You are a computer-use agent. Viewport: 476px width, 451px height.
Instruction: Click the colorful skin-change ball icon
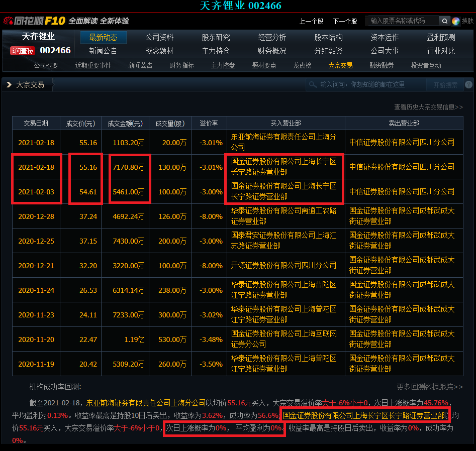[455, 21]
